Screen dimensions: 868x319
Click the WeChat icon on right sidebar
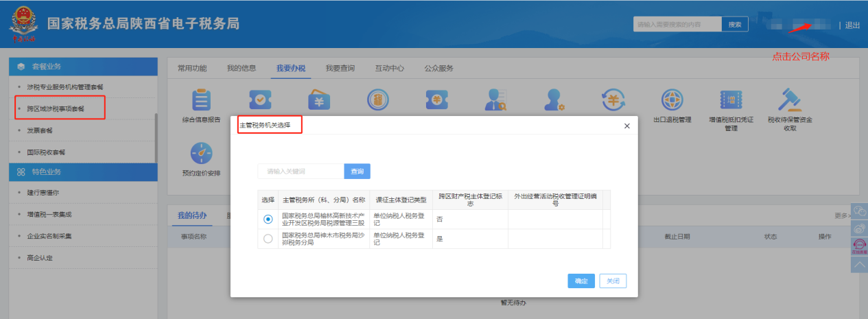(x=858, y=213)
